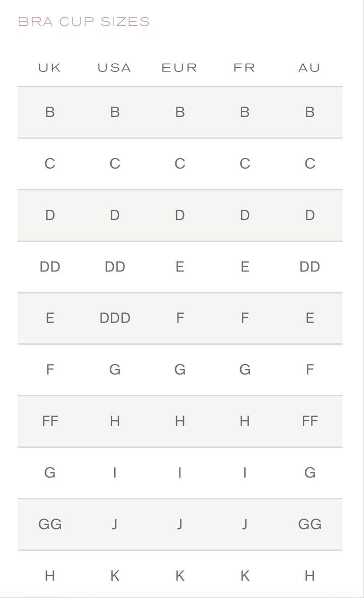Click the I cell in EUR column
Image resolution: width=364 pixels, height=598 pixels.
click(179, 473)
